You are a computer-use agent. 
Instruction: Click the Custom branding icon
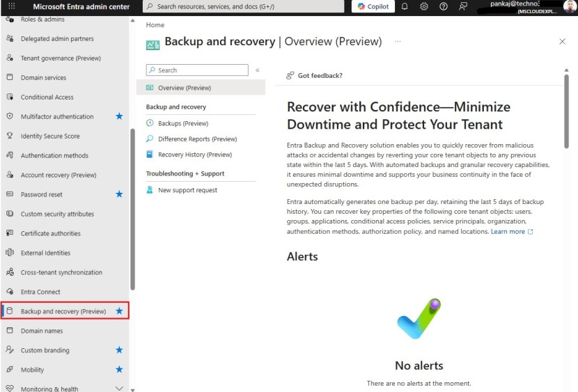(x=10, y=350)
